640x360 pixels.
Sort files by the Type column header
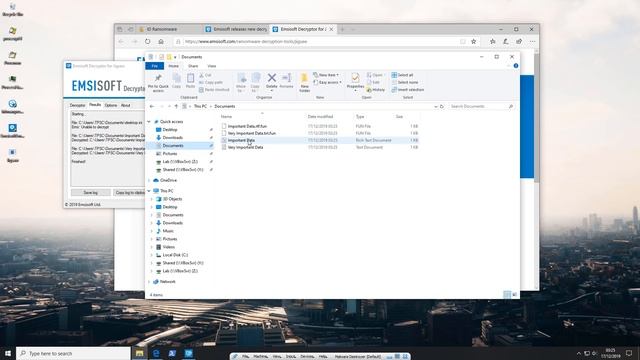click(x=374, y=117)
